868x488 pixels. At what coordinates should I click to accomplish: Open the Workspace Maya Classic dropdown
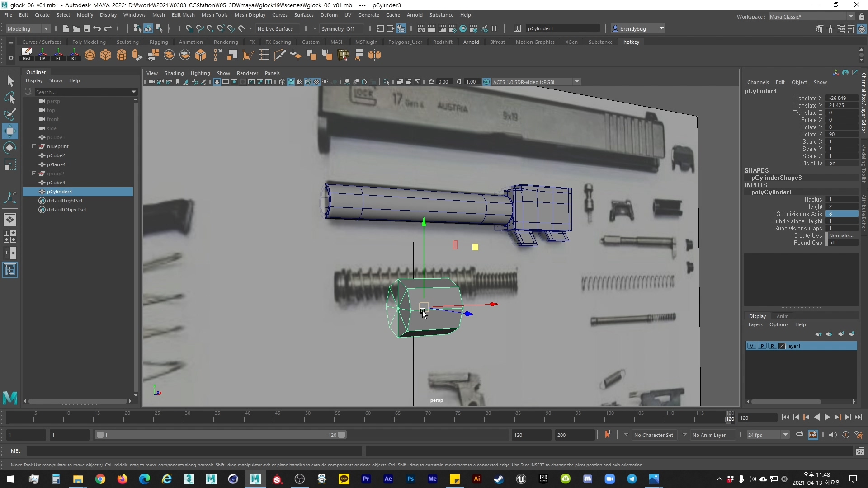811,16
